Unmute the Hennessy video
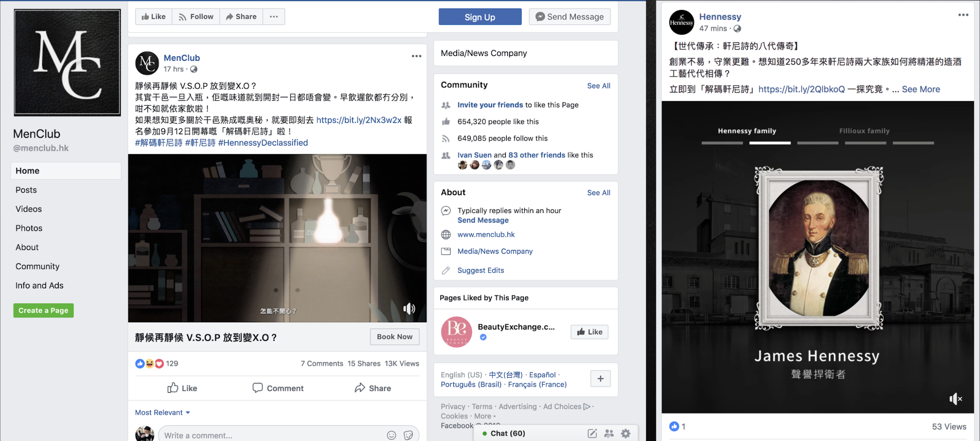 coord(956,399)
